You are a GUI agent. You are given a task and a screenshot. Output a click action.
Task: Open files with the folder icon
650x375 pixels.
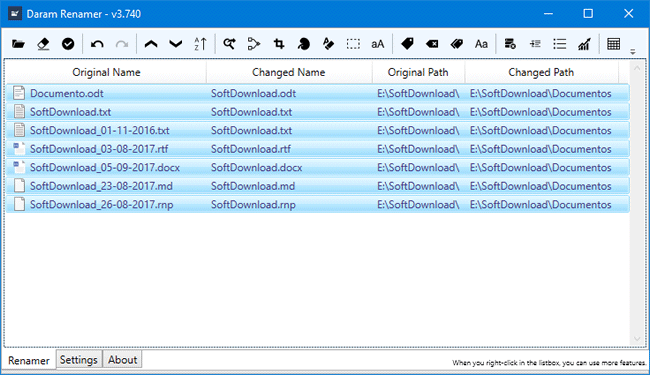18,44
